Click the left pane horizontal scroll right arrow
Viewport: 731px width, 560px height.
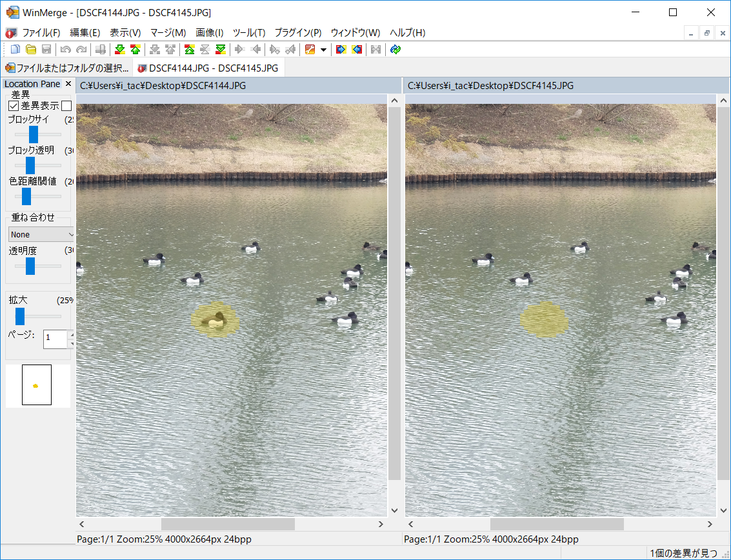(x=381, y=524)
